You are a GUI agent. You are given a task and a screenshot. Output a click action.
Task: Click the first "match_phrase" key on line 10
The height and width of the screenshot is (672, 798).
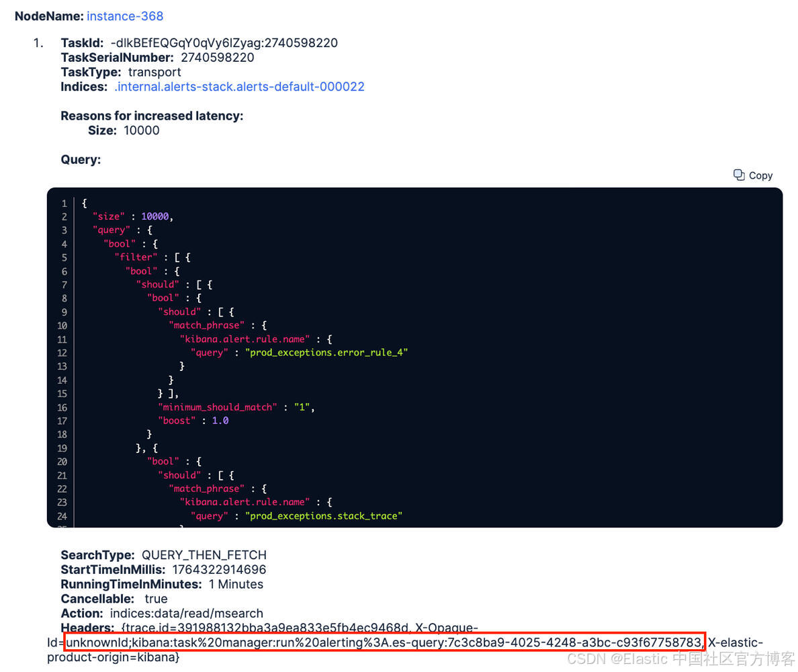[x=206, y=325]
